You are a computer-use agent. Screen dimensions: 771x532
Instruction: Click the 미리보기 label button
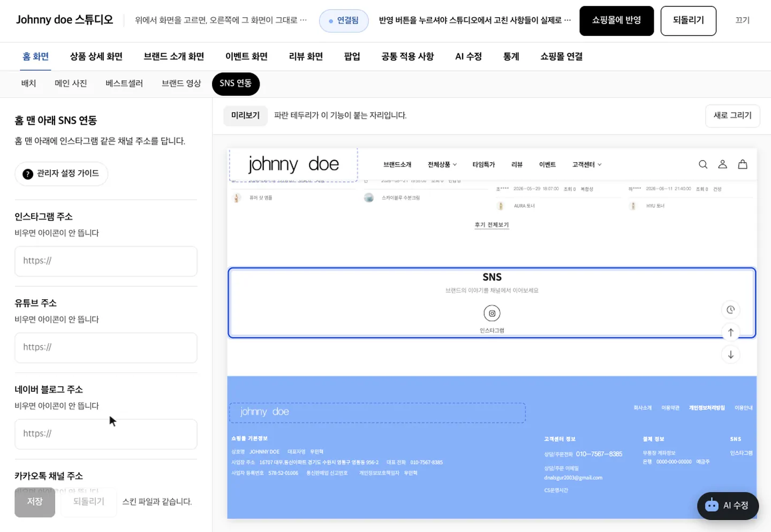(x=245, y=116)
